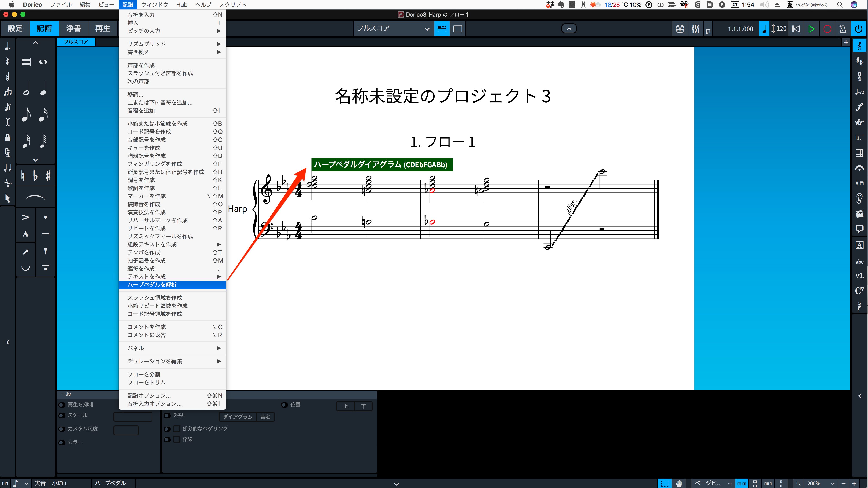
Task: Expand the パネル submenu
Action: click(x=172, y=348)
